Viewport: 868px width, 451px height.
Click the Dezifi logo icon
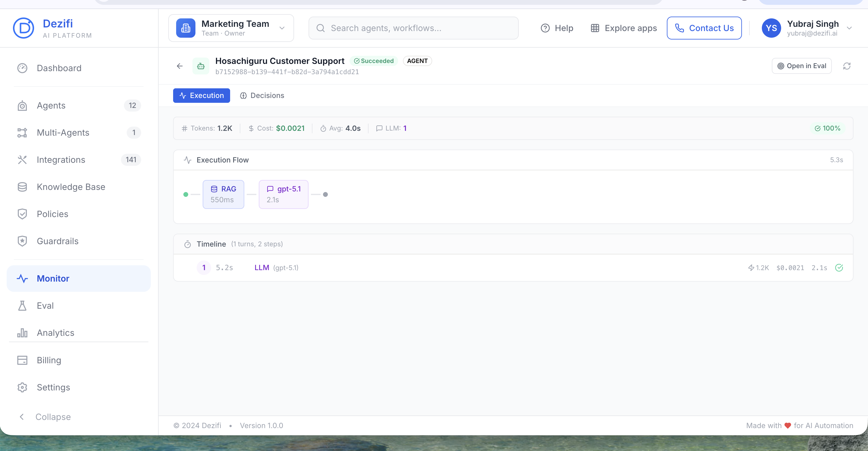pyautogui.click(x=23, y=28)
